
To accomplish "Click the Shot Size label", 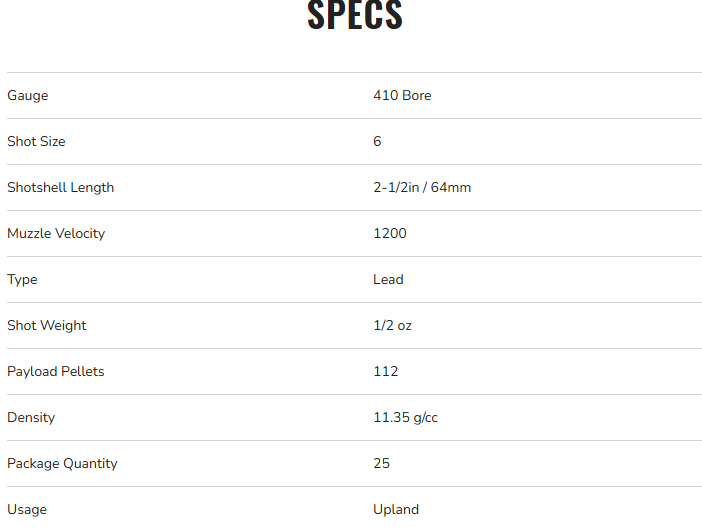I will [x=36, y=142].
